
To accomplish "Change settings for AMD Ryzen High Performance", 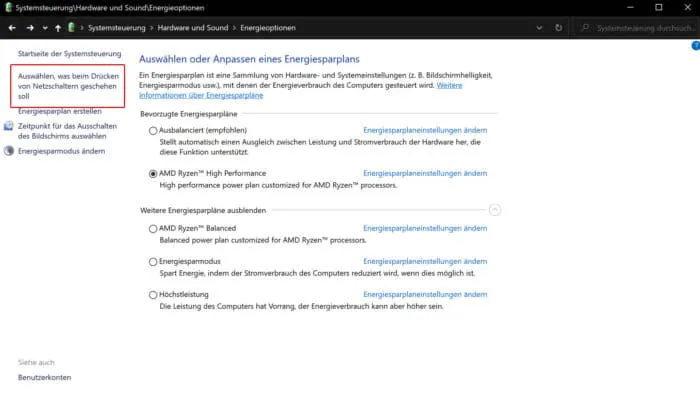I will point(425,173).
